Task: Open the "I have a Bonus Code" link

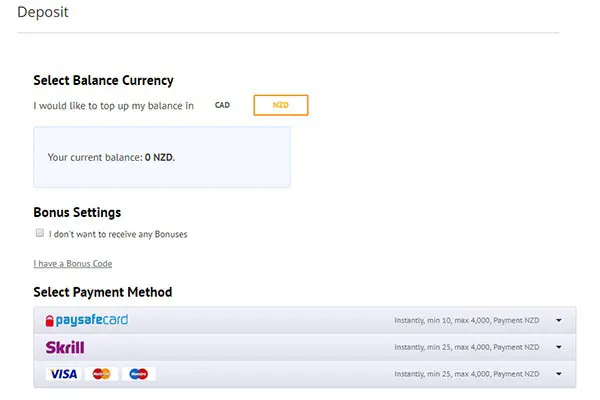Action: tap(73, 264)
